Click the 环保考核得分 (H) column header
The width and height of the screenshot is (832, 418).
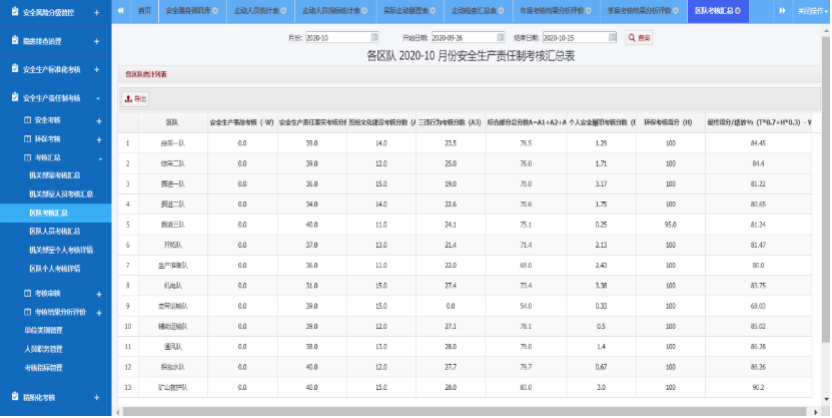point(671,123)
